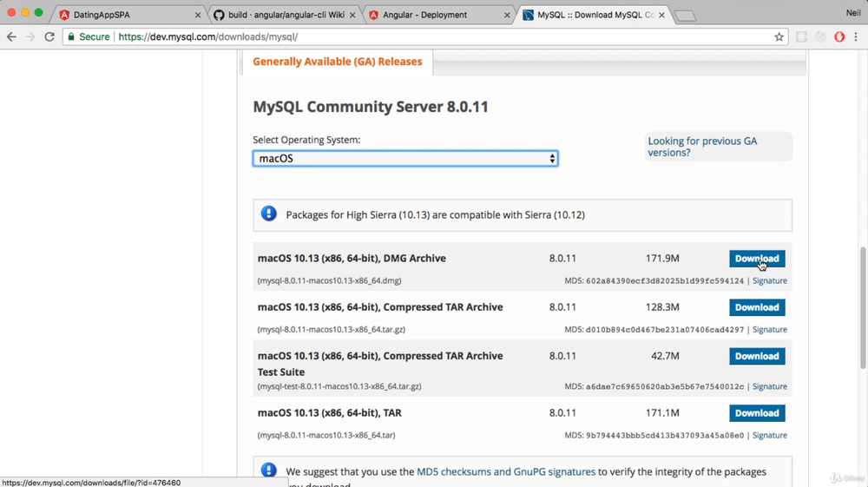This screenshot has height=487, width=868.
Task: Click the 171.9M file size value
Action: tap(662, 259)
